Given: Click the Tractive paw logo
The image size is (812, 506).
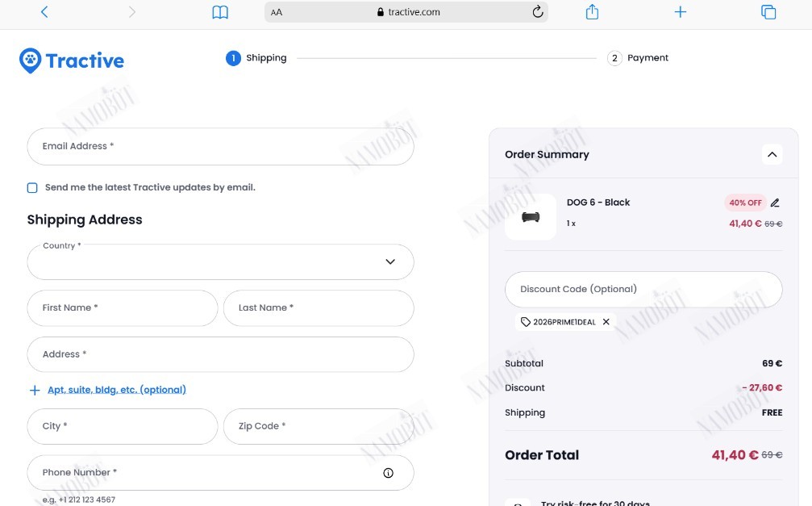Looking at the screenshot, I should click(x=72, y=61).
